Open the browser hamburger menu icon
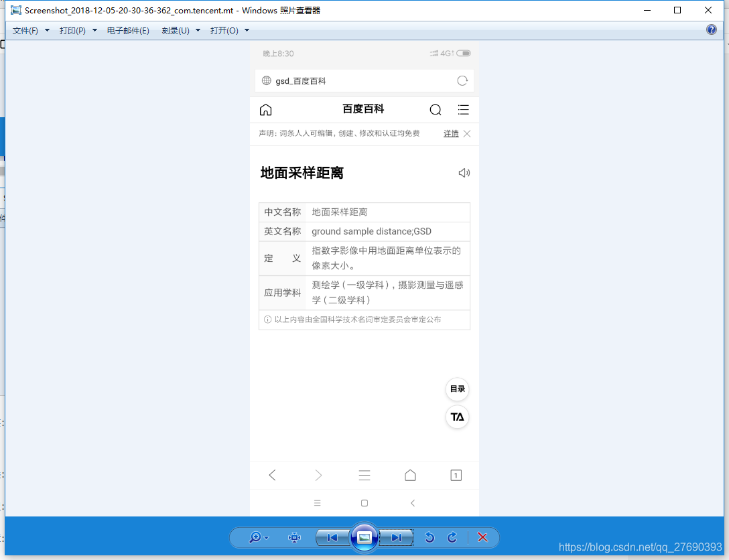Screen dimensions: 729x560 364,475
